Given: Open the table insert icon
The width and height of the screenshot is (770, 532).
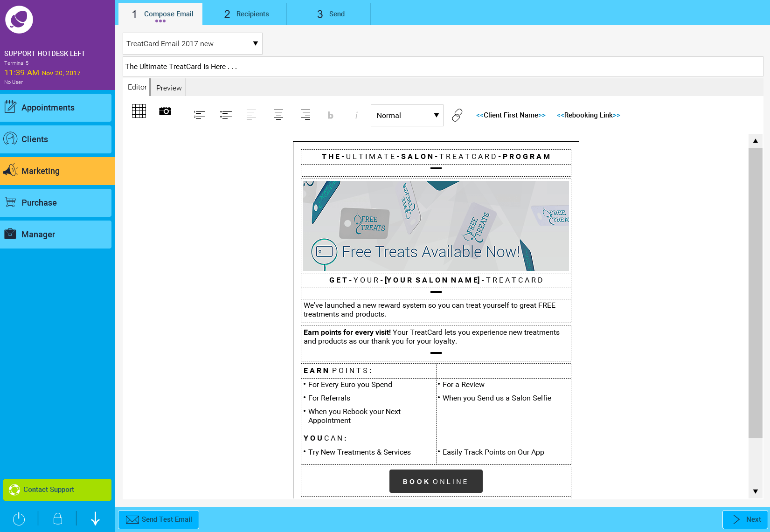Looking at the screenshot, I should (139, 111).
